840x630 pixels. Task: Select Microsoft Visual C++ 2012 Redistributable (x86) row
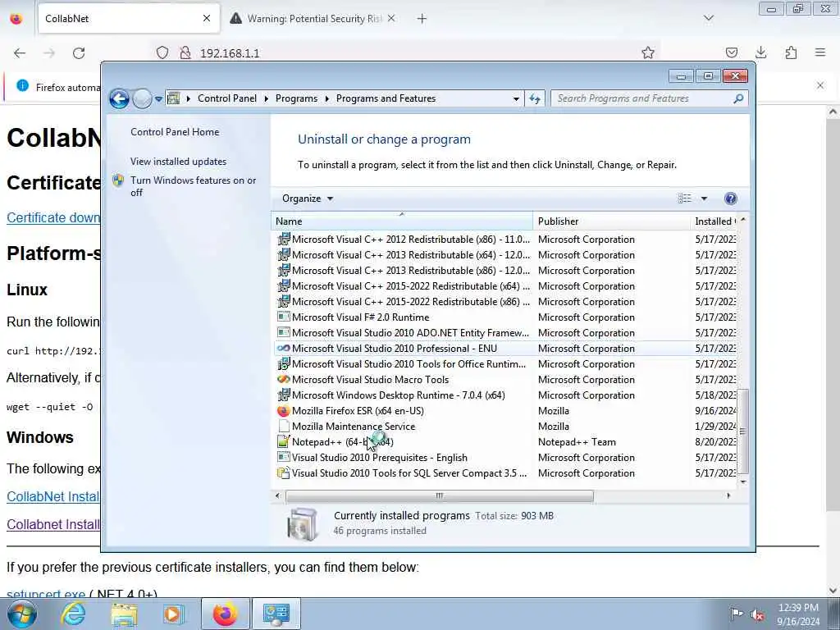click(505, 240)
